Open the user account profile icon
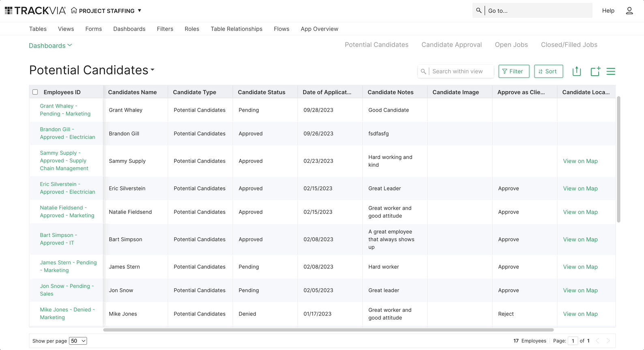The width and height of the screenshot is (644, 350). click(629, 11)
